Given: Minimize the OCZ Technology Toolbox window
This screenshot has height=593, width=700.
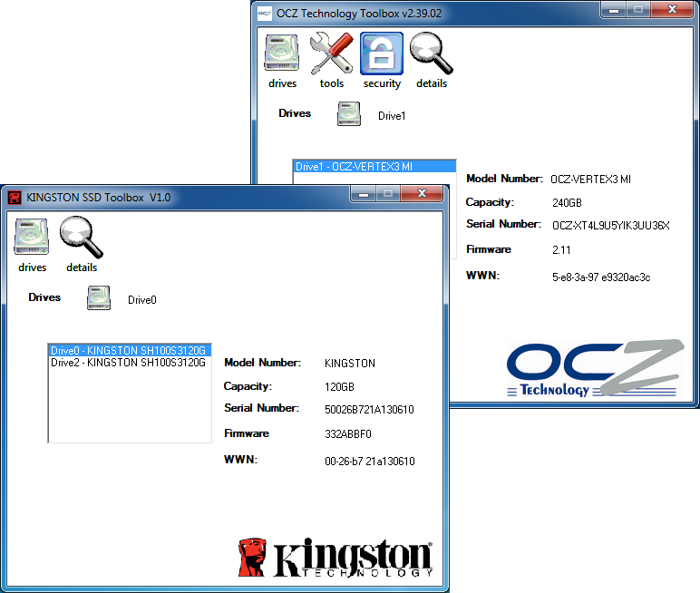Looking at the screenshot, I should click(x=613, y=10).
